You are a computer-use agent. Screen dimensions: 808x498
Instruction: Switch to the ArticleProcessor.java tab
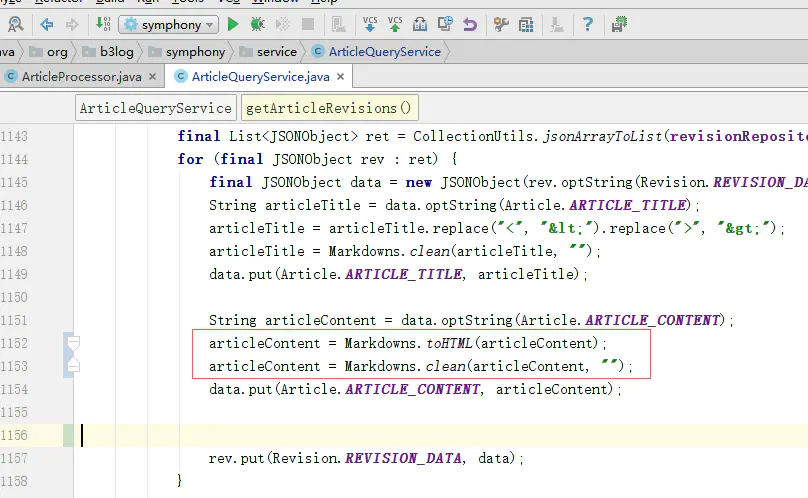(x=80, y=77)
